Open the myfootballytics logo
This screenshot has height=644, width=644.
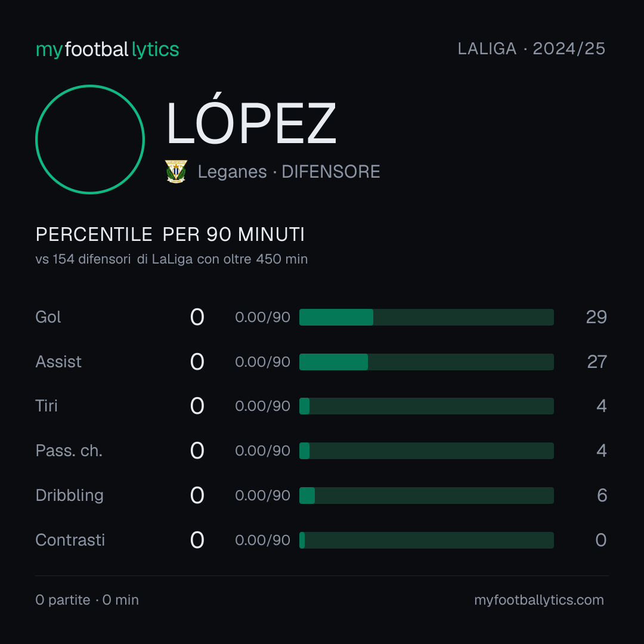(x=107, y=49)
